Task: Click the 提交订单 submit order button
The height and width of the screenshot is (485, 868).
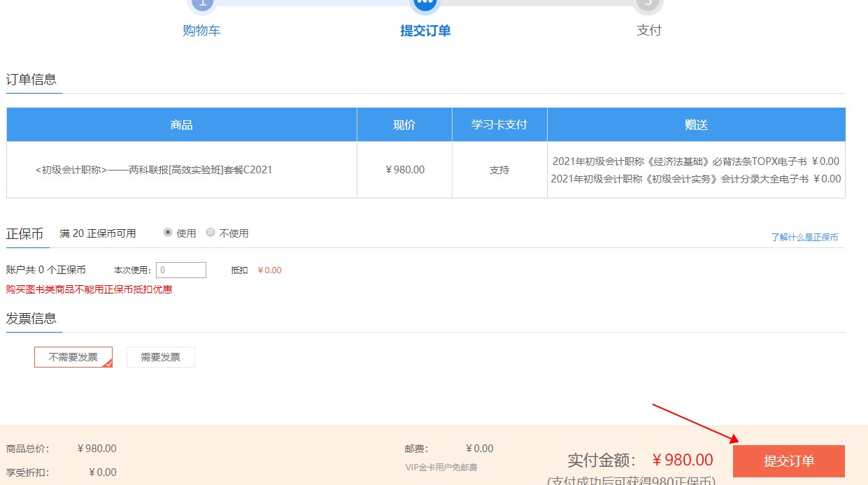Action: (x=788, y=461)
